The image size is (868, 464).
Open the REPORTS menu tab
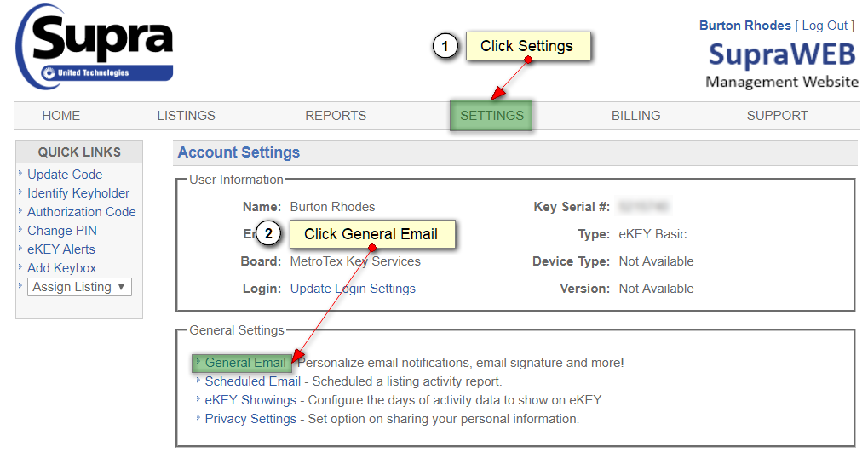click(336, 116)
